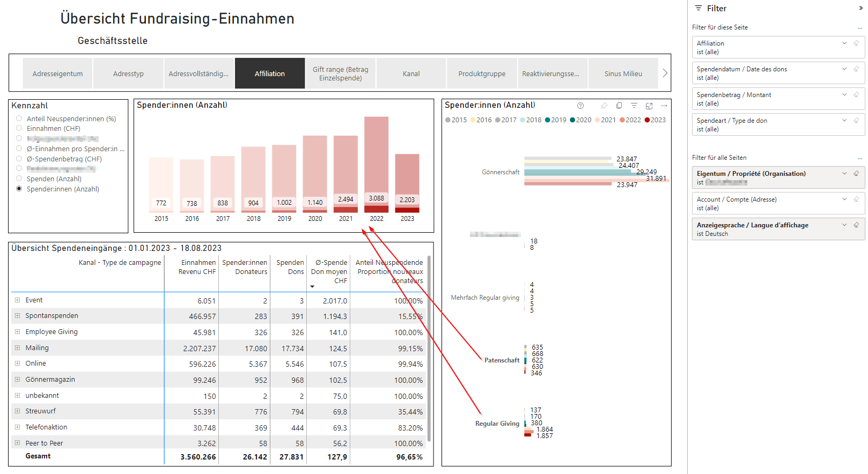Select the 'Patenschaft' category label
This screenshot has width=868, height=474.
[502, 360]
